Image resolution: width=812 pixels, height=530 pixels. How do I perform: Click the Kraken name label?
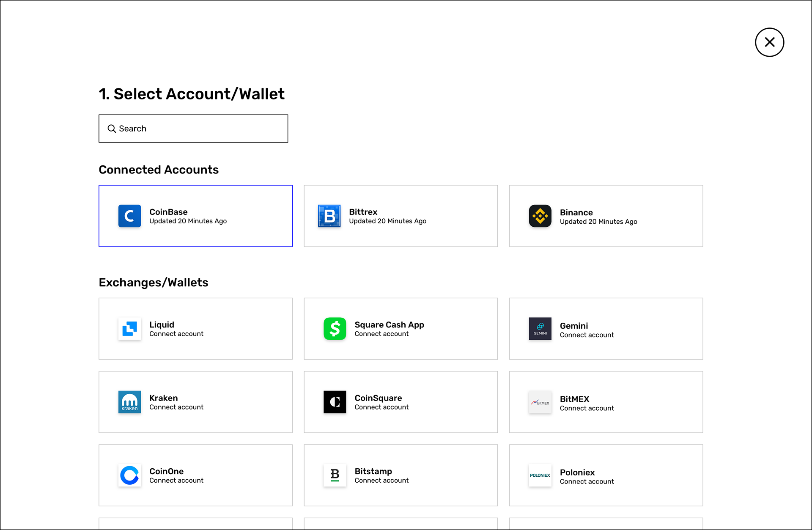pyautogui.click(x=163, y=398)
